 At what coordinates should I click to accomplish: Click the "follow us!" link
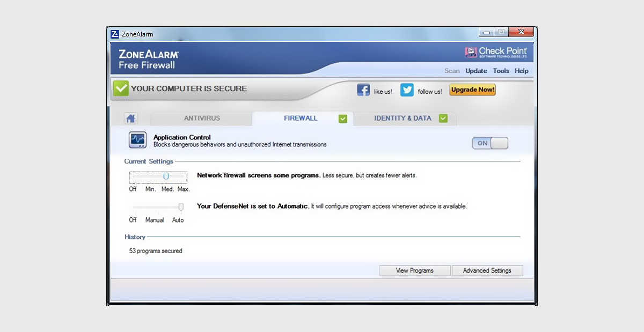pyautogui.click(x=430, y=92)
